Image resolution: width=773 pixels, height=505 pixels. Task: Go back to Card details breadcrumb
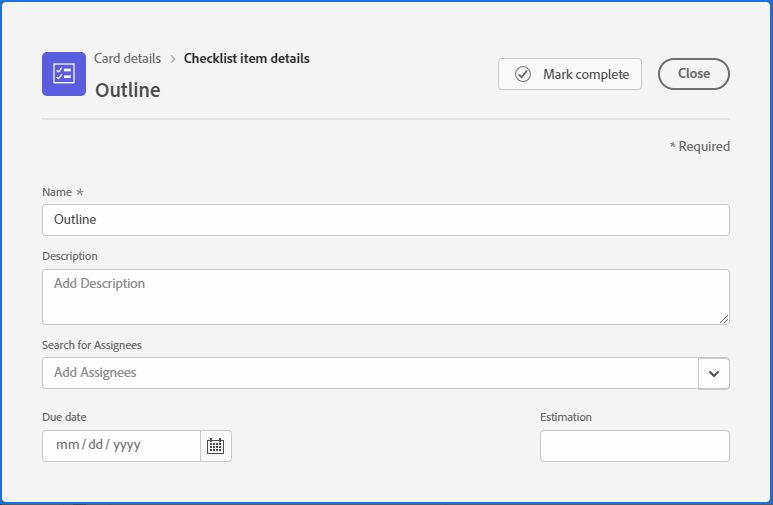127,59
